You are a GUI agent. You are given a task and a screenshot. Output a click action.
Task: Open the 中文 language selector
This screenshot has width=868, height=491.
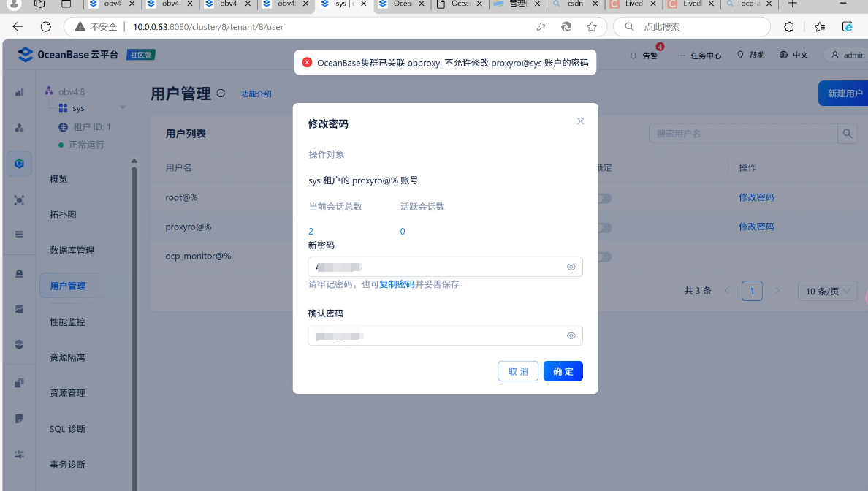tap(793, 55)
